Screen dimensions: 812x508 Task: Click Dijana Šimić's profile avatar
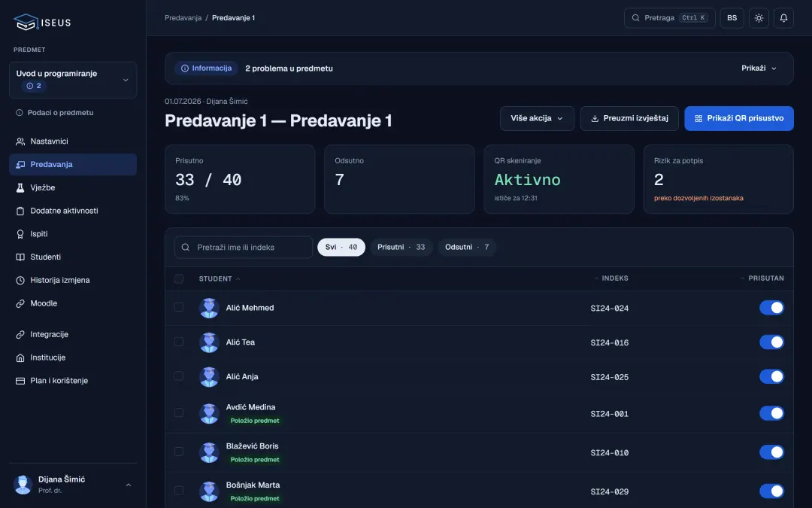point(23,485)
